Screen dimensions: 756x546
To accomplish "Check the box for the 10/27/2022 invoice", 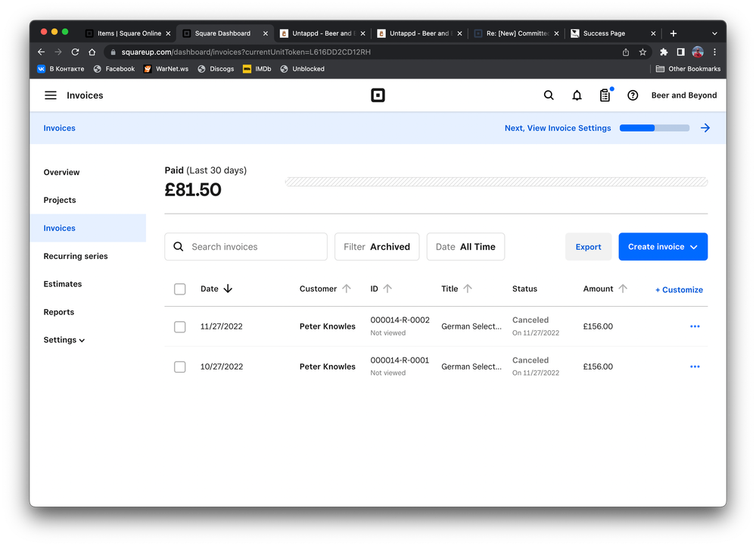I will point(179,367).
